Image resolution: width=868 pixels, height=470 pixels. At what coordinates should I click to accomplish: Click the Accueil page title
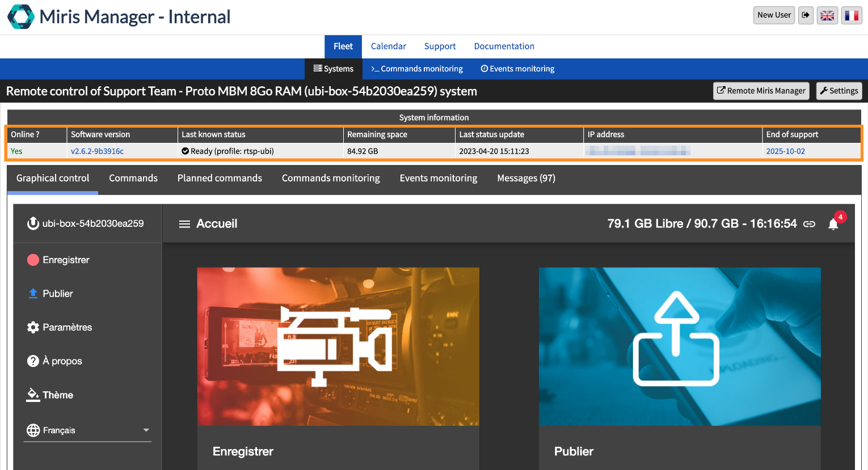point(217,224)
